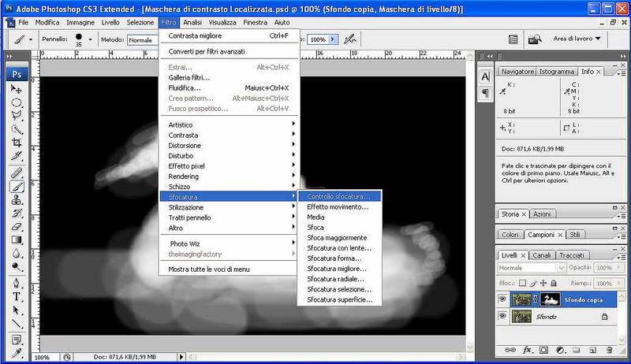This screenshot has width=631, height=364.
Task: Toggle lock transparent pixels
Action: click(x=522, y=284)
